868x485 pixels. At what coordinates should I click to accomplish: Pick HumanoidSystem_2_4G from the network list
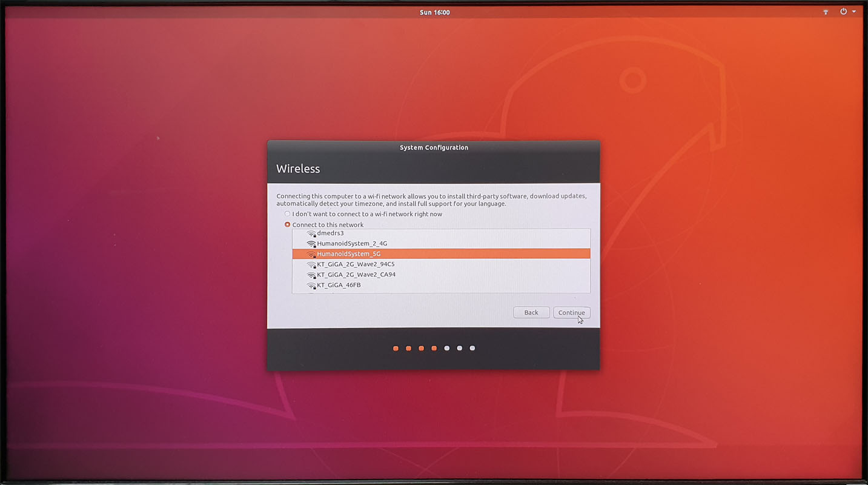(x=441, y=244)
